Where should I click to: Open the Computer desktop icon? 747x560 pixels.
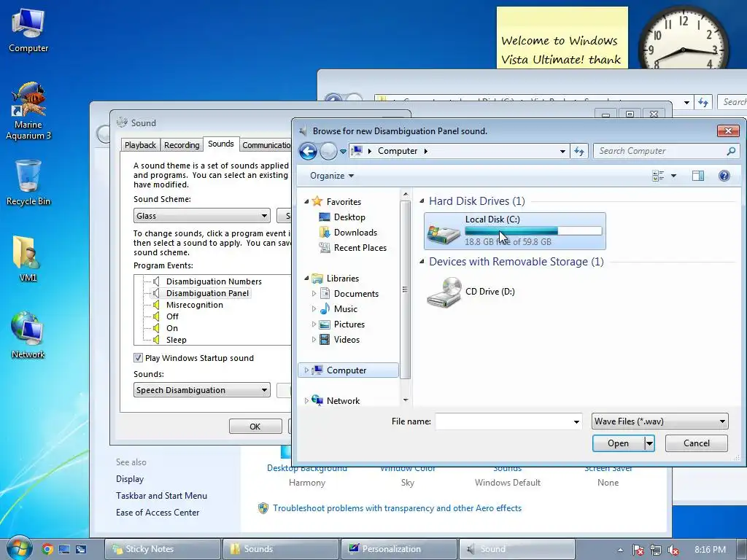click(x=28, y=31)
